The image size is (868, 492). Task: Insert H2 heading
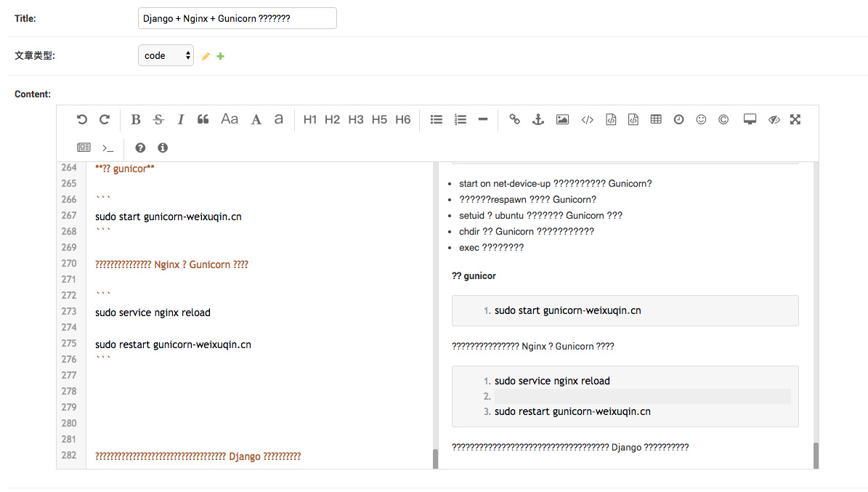(x=332, y=120)
